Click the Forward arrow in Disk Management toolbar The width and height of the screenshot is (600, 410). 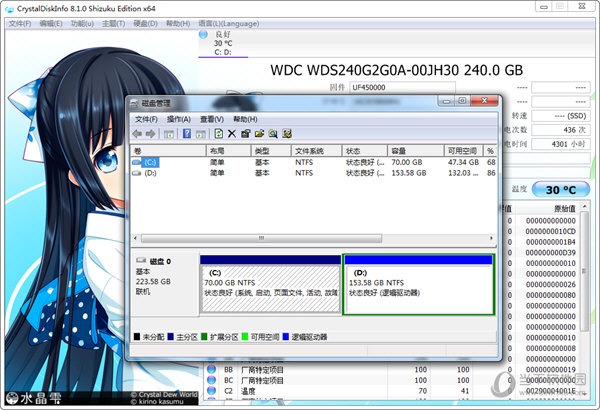(x=150, y=134)
